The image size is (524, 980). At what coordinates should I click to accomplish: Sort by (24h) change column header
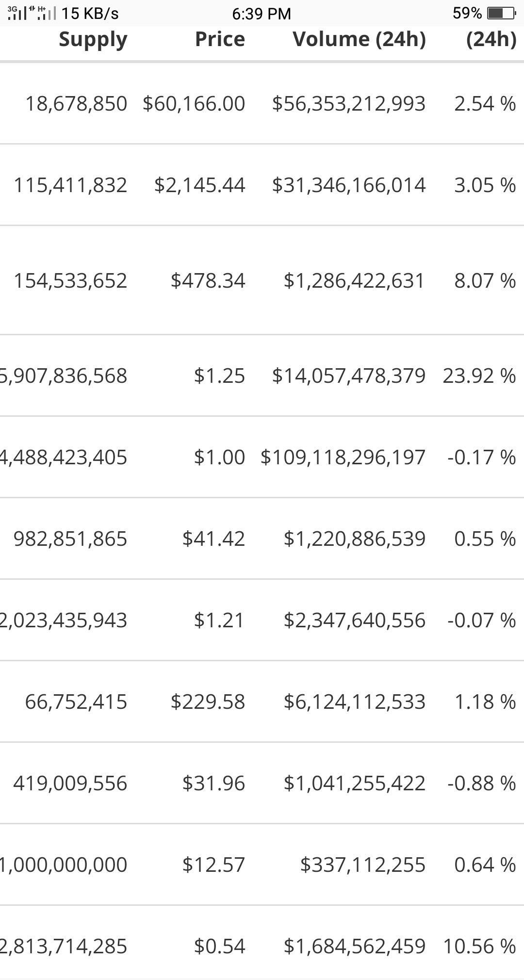pos(491,39)
